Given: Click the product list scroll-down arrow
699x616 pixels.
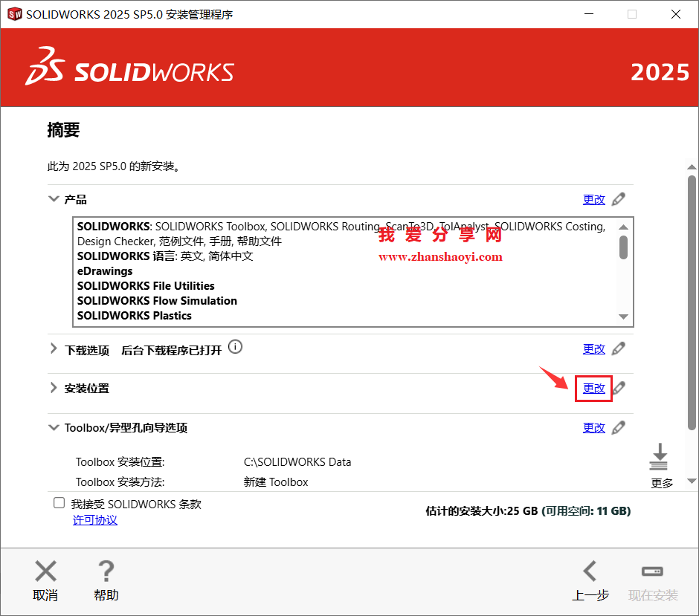Looking at the screenshot, I should [624, 317].
